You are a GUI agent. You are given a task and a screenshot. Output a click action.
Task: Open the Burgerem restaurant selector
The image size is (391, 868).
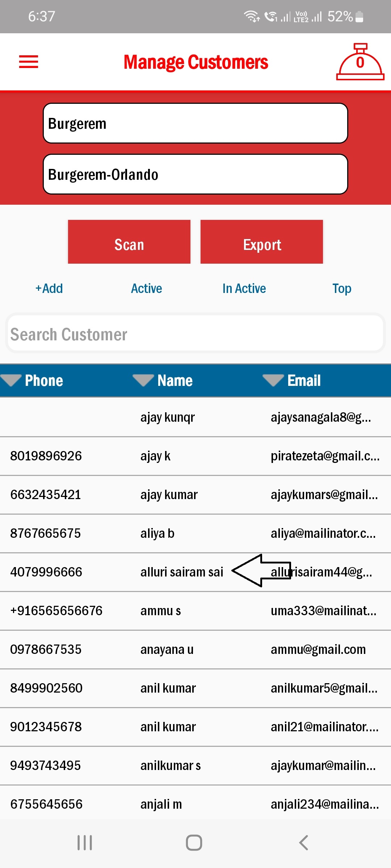[x=195, y=123]
